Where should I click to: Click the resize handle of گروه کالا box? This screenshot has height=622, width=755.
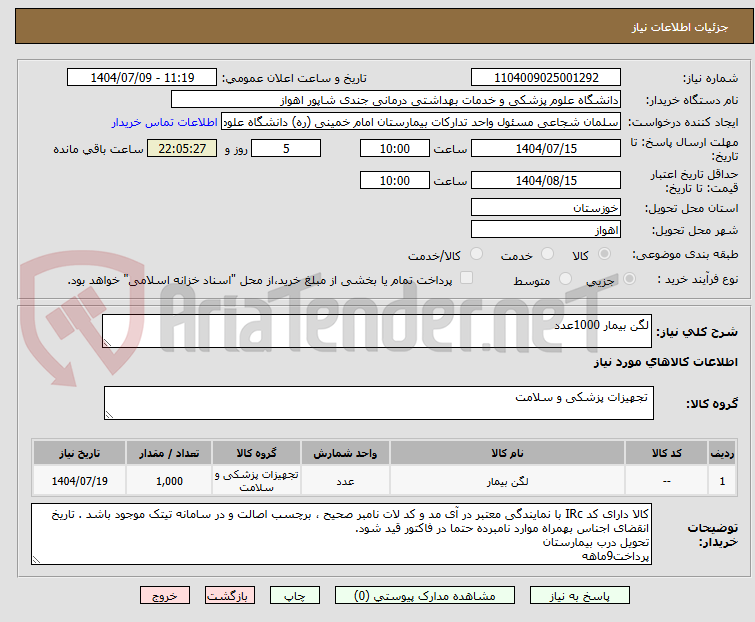[x=109, y=415]
